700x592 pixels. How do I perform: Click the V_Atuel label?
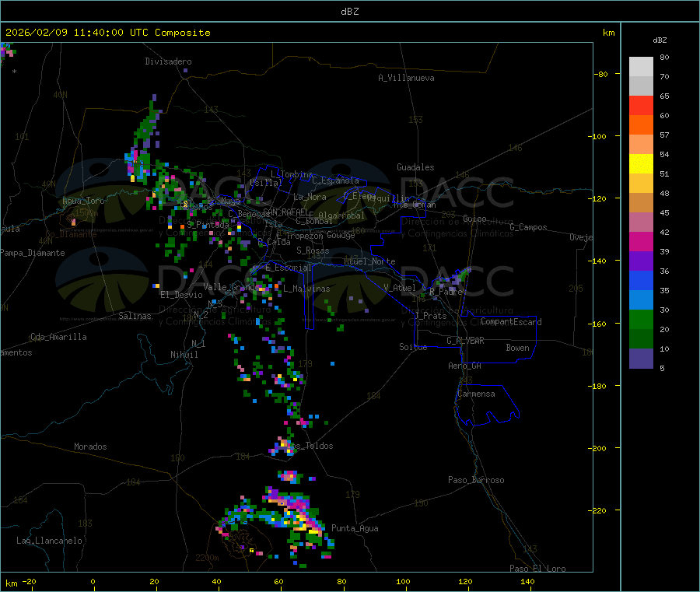coord(400,288)
